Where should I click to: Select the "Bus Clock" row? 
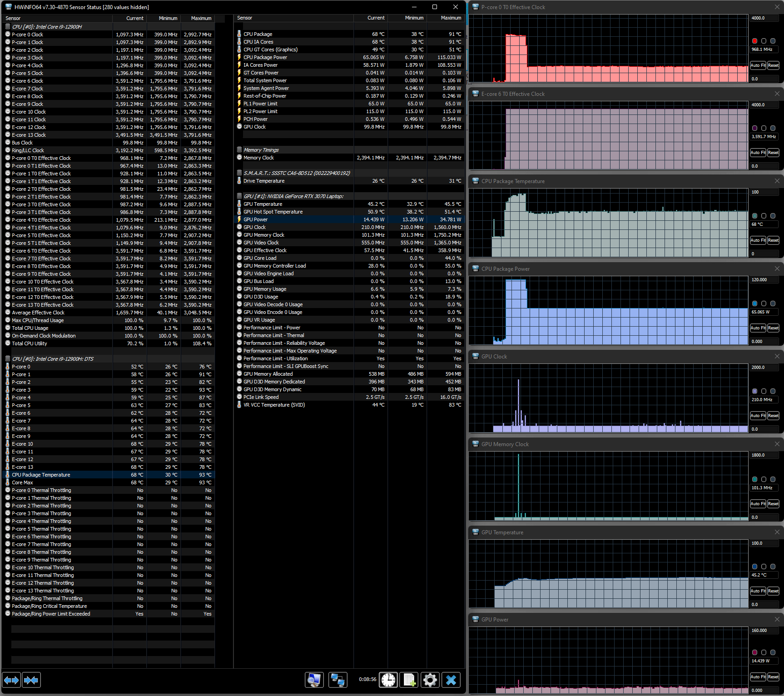pos(109,143)
